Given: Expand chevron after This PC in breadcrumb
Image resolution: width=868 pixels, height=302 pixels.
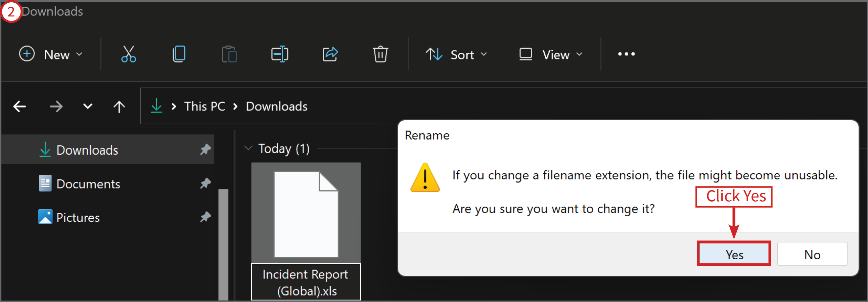Looking at the screenshot, I should click(235, 106).
